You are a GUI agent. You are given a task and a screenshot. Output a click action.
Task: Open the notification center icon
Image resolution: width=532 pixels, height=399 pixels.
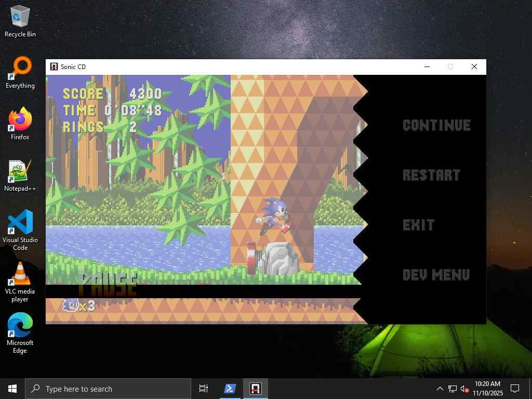515,389
